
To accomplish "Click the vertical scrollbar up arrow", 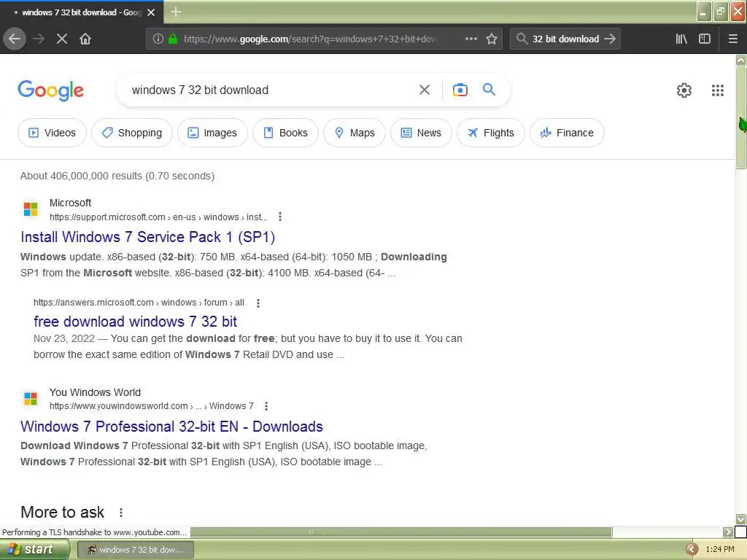I will pos(740,60).
